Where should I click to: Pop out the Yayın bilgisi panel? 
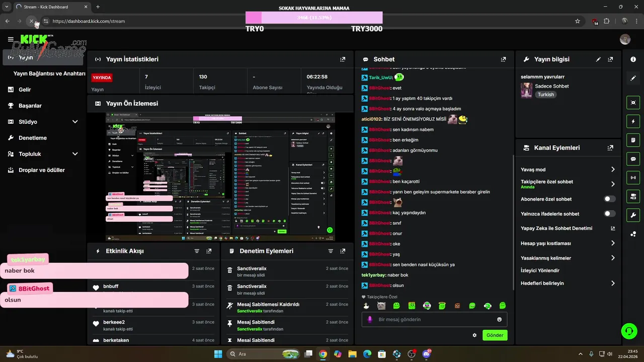610,59
